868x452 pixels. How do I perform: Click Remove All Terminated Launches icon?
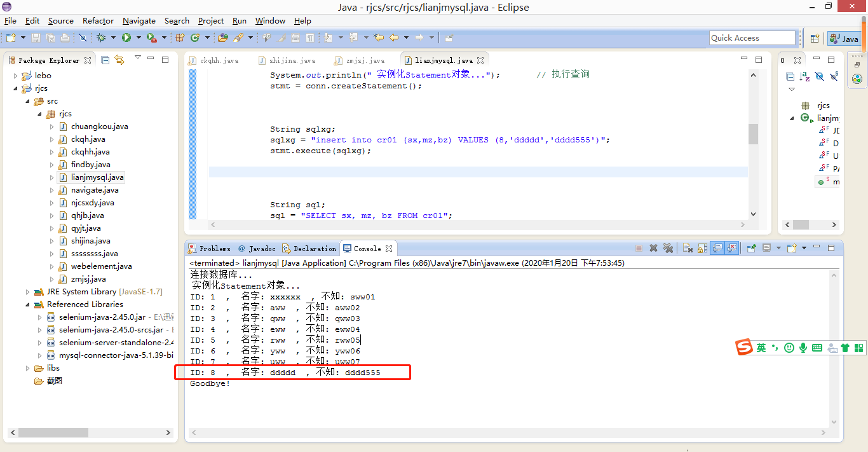[x=668, y=248]
